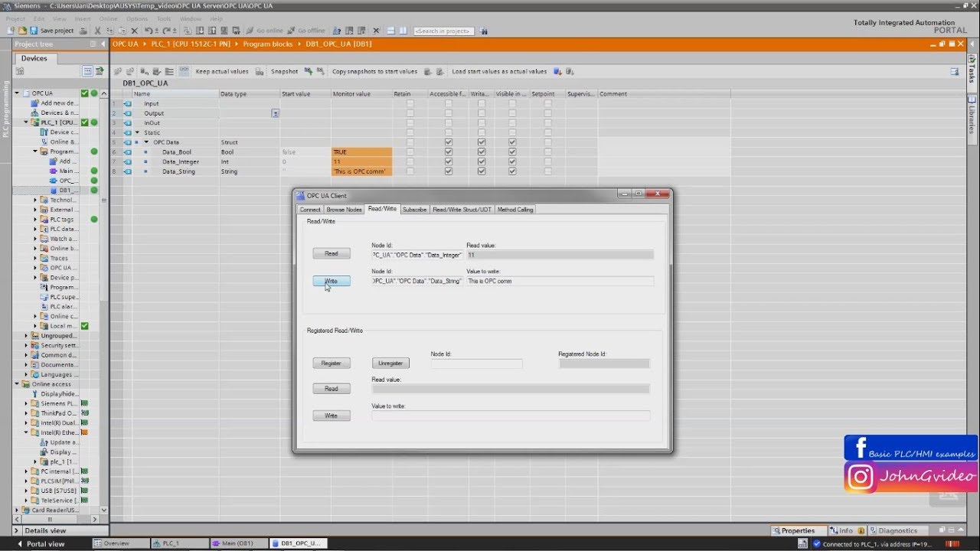Click the Undo arrow toolbar icon
This screenshot has width=980, height=551.
(x=149, y=31)
